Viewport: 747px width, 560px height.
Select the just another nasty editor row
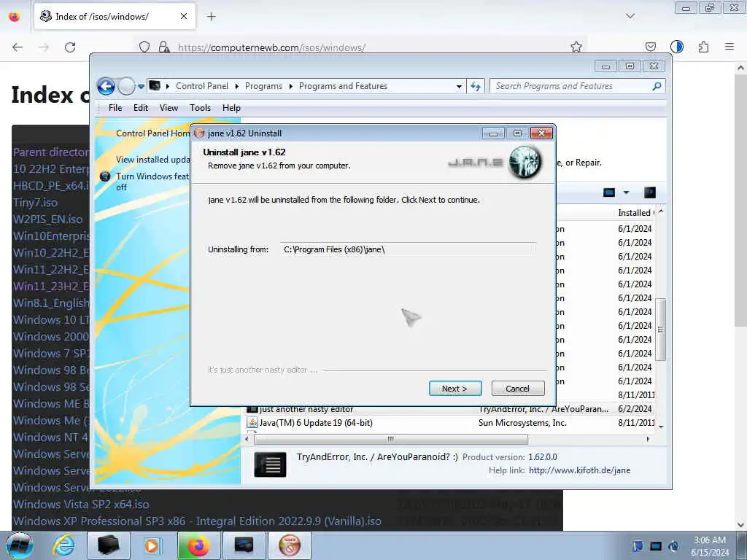tap(450, 409)
